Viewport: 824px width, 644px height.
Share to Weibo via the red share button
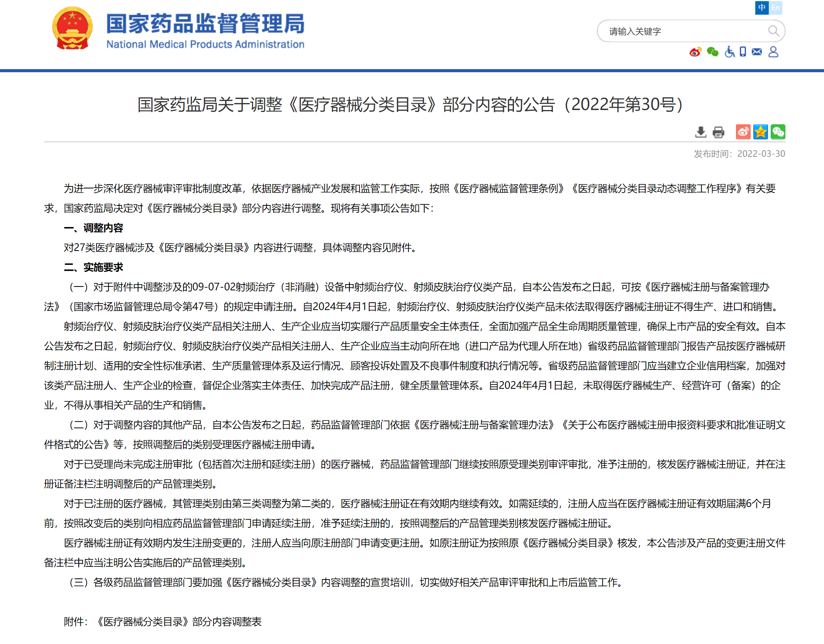pyautogui.click(x=743, y=132)
